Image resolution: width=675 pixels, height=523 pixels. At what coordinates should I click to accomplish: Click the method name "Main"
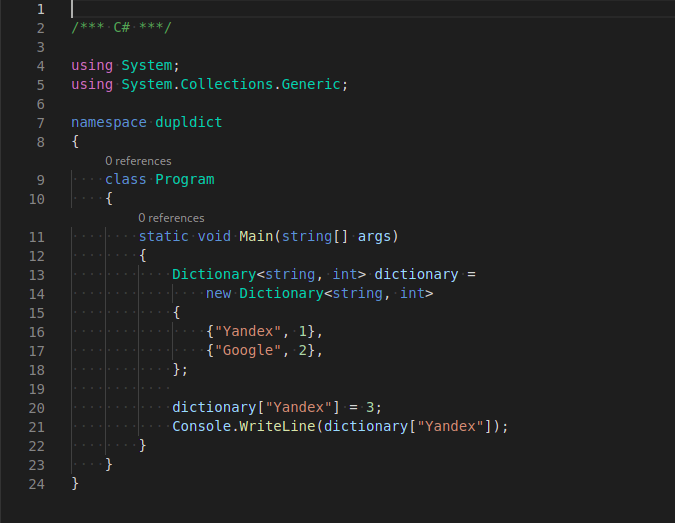256,236
